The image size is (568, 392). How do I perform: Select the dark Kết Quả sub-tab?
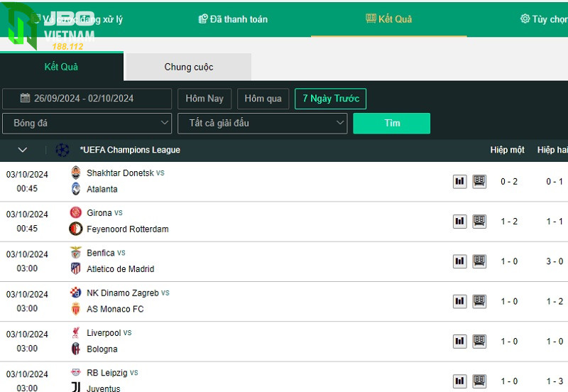click(61, 67)
